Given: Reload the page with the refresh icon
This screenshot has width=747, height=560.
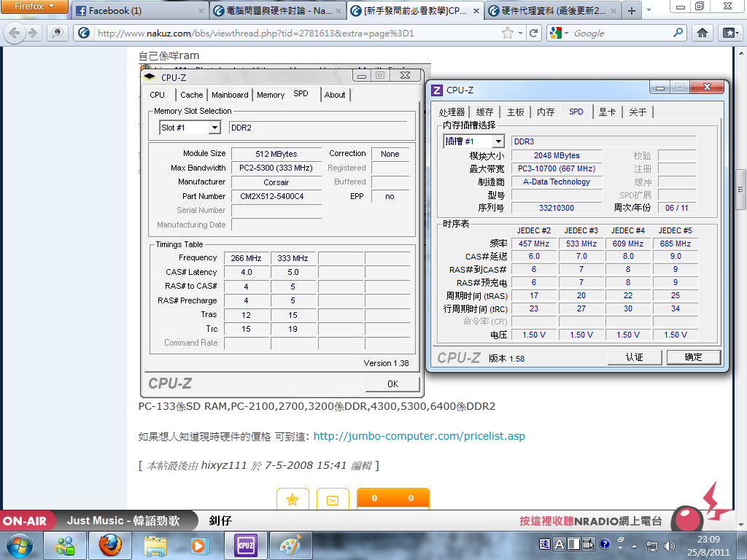Looking at the screenshot, I should 534,33.
